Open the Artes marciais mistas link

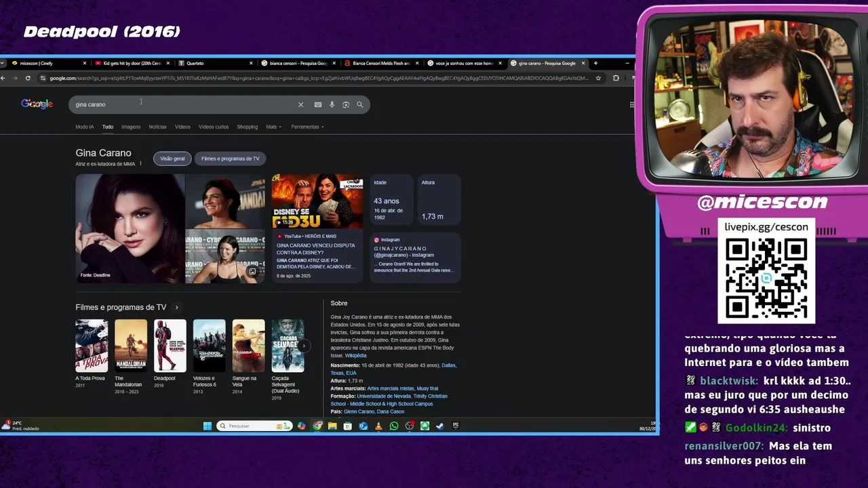[390, 388]
